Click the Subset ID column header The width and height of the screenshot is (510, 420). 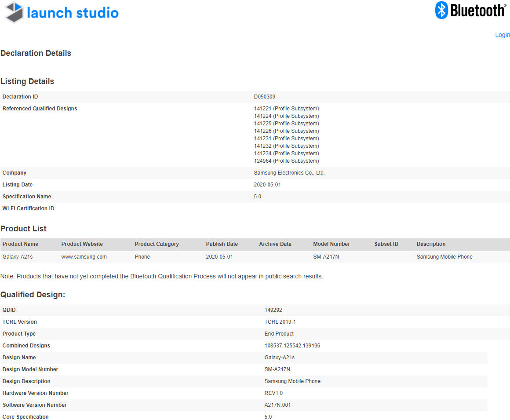[x=386, y=244]
